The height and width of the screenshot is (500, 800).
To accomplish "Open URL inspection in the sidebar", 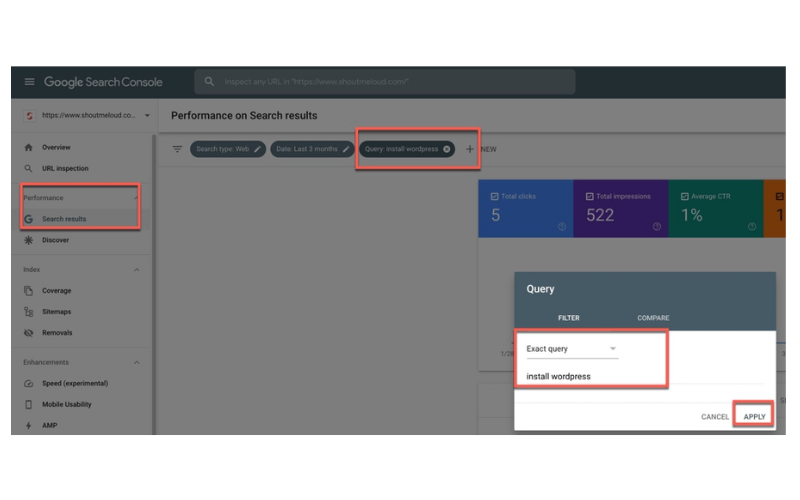I will point(65,168).
